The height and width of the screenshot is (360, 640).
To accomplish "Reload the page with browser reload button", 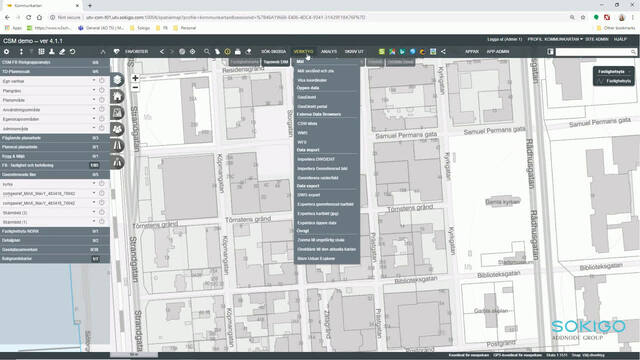I will (x=29, y=18).
